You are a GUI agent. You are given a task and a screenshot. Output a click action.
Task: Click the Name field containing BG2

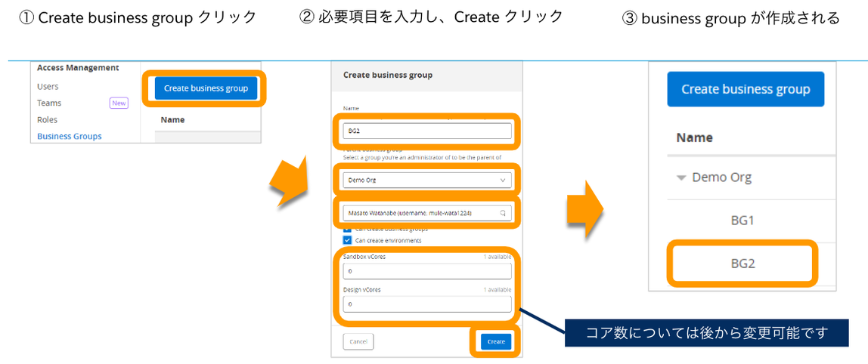(426, 131)
